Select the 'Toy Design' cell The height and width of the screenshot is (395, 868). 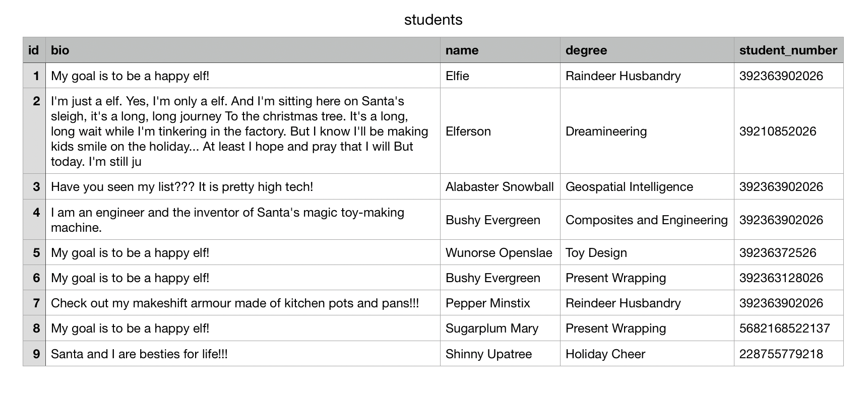pyautogui.click(x=647, y=252)
